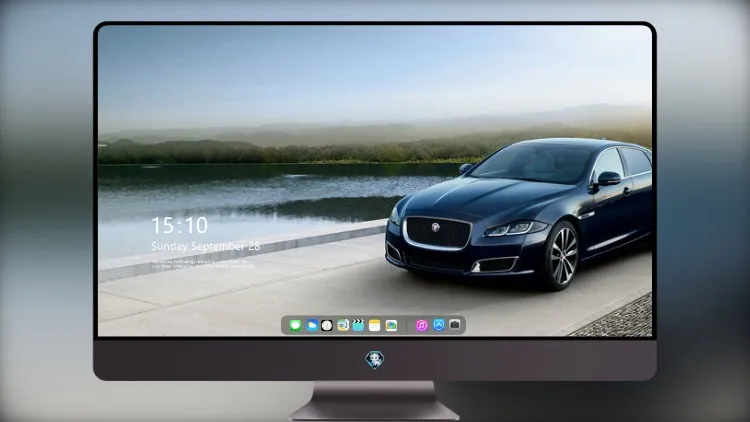Viewport: 750px width, 422px height.
Task: Open the green Messages app in the dock
Action: (x=295, y=325)
